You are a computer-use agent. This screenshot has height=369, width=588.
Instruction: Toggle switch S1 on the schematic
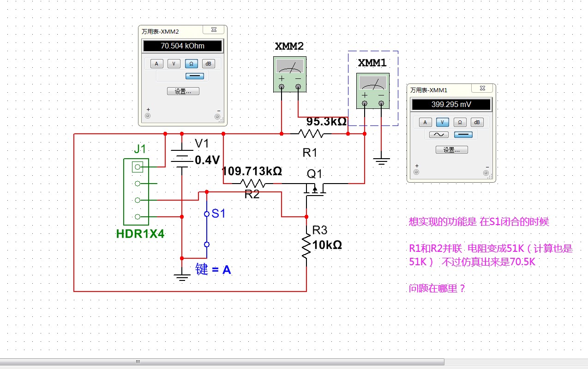207,229
